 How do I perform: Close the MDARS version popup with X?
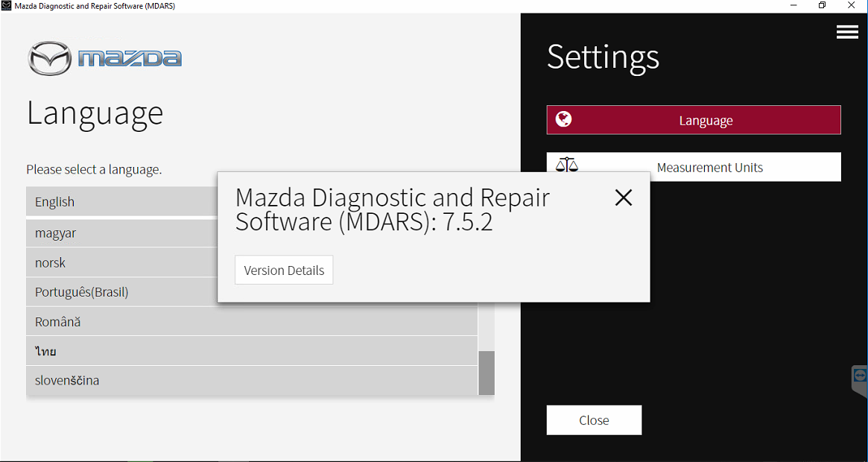click(624, 197)
